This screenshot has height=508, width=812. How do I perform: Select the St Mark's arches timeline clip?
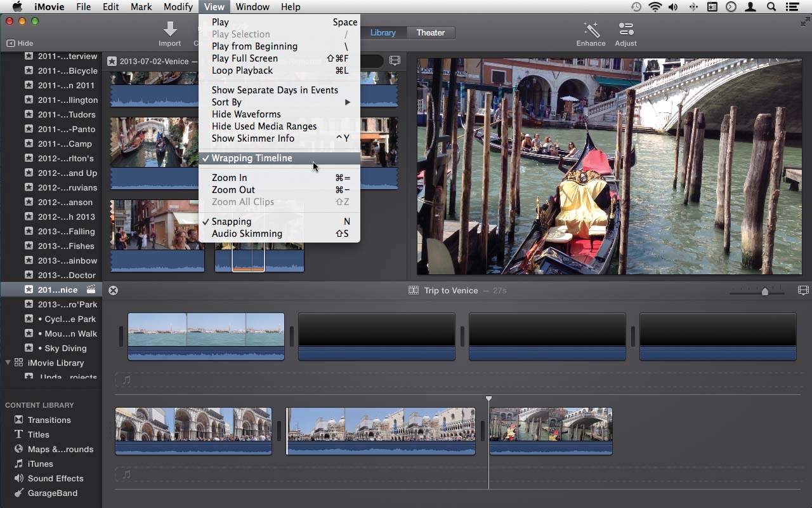tap(193, 431)
